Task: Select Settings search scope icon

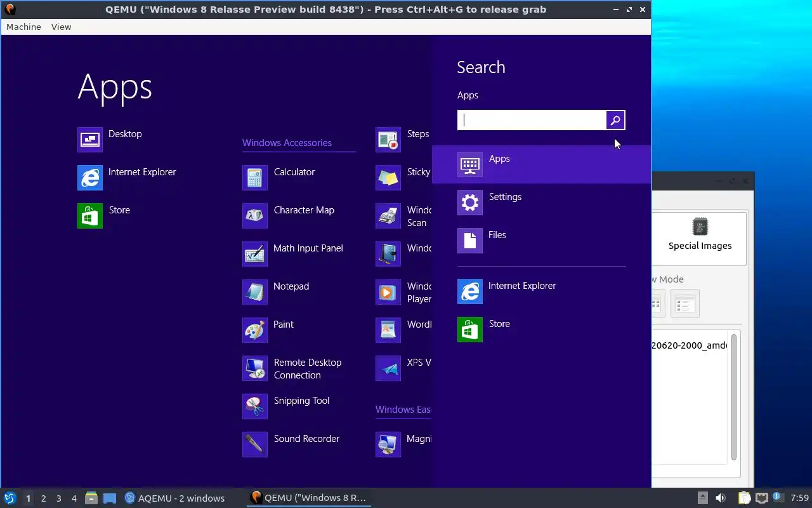Action: tap(470, 203)
